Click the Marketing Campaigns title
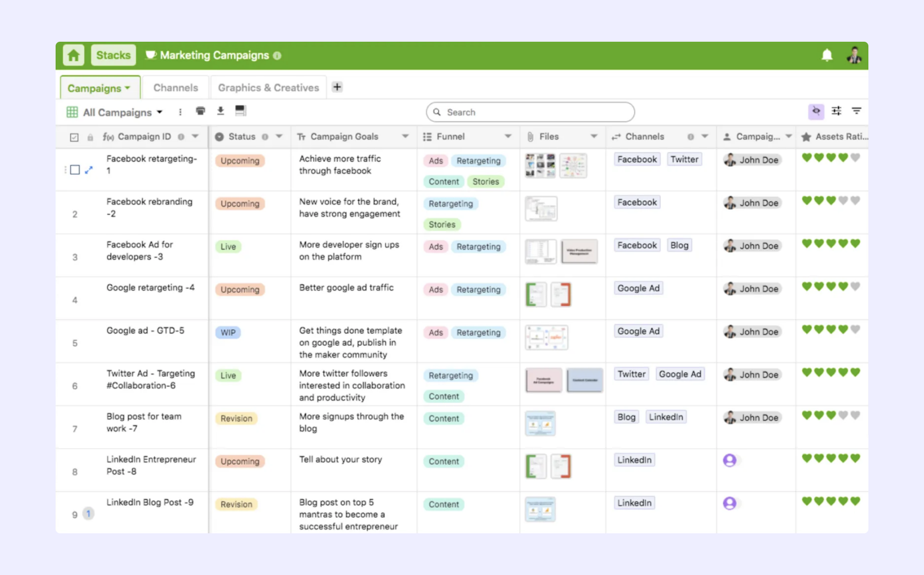924x575 pixels. pyautogui.click(x=214, y=55)
